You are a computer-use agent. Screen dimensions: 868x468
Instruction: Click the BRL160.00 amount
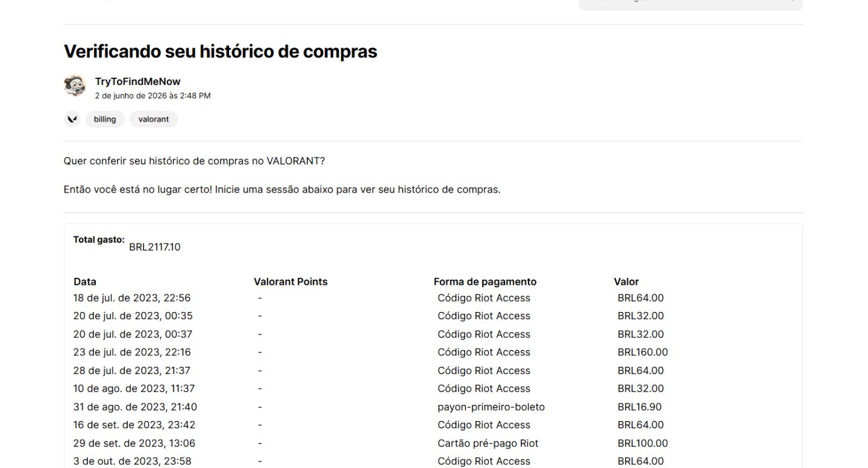(x=643, y=352)
